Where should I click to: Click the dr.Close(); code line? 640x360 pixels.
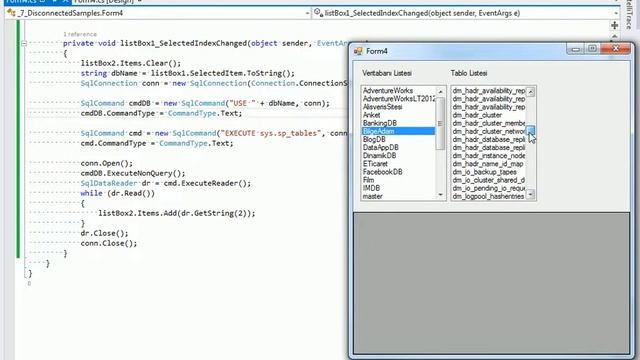104,233
